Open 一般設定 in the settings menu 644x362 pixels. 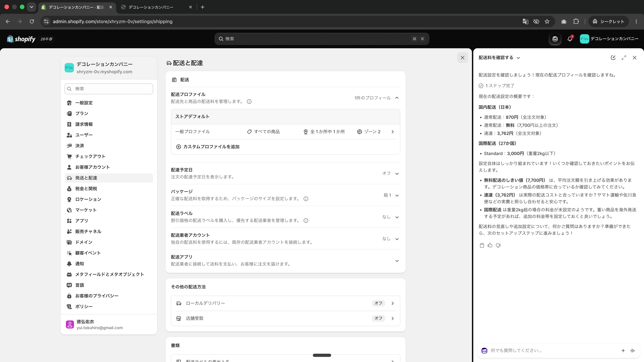click(x=109, y=103)
